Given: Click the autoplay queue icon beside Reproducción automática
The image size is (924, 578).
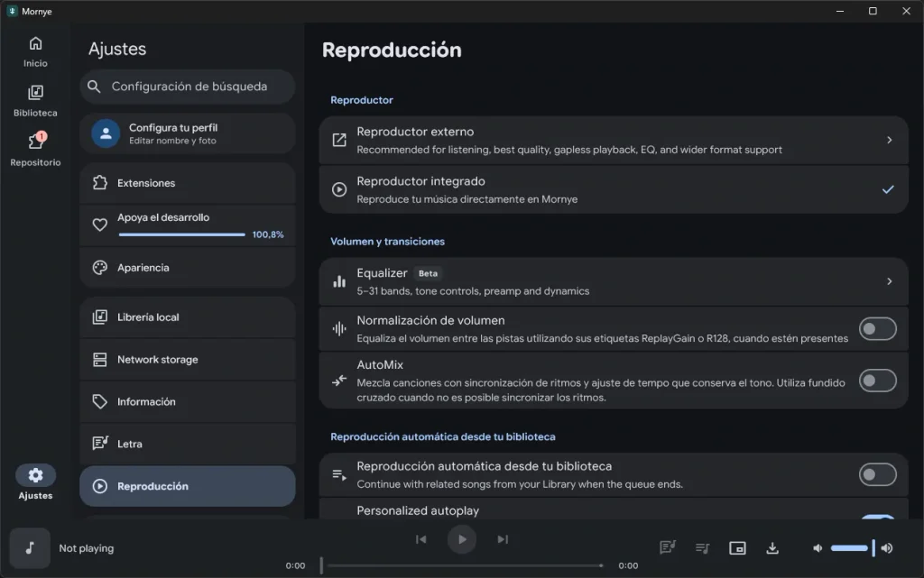Looking at the screenshot, I should tap(339, 475).
